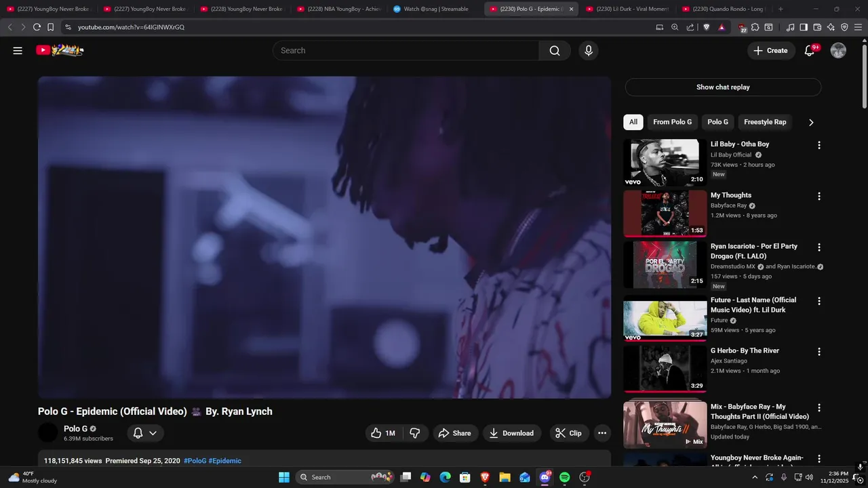Viewport: 868px width, 488px height.
Task: Open the Windows Start menu
Action: [284, 477]
